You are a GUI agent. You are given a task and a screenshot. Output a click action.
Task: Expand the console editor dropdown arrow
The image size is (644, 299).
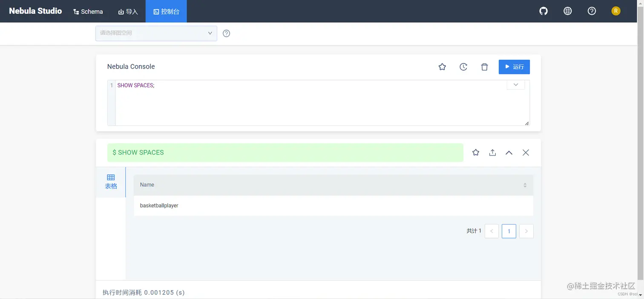click(x=516, y=85)
